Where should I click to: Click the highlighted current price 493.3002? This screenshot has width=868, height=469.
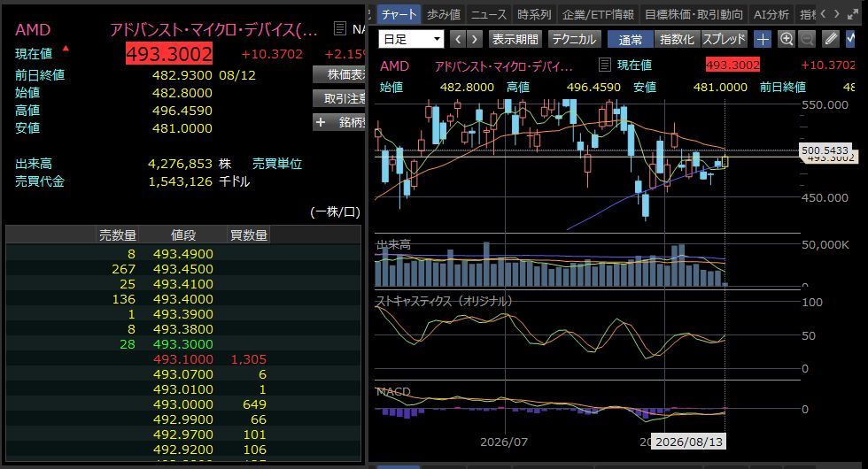169,54
